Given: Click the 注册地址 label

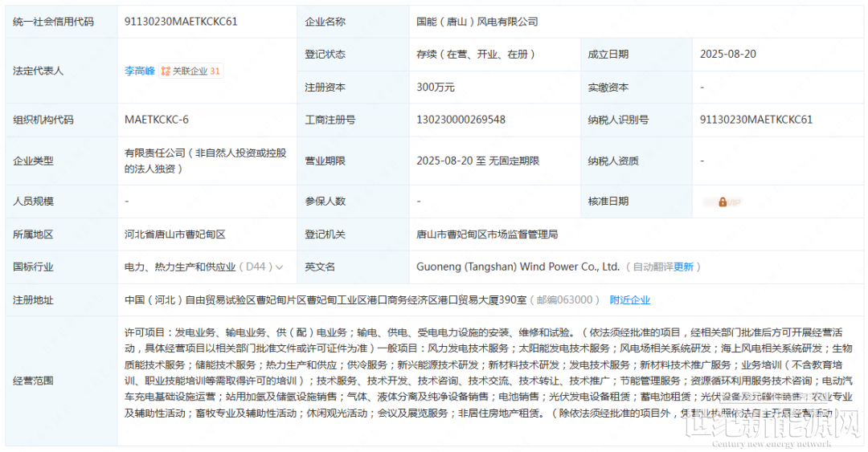Looking at the screenshot, I should pyautogui.click(x=33, y=299).
